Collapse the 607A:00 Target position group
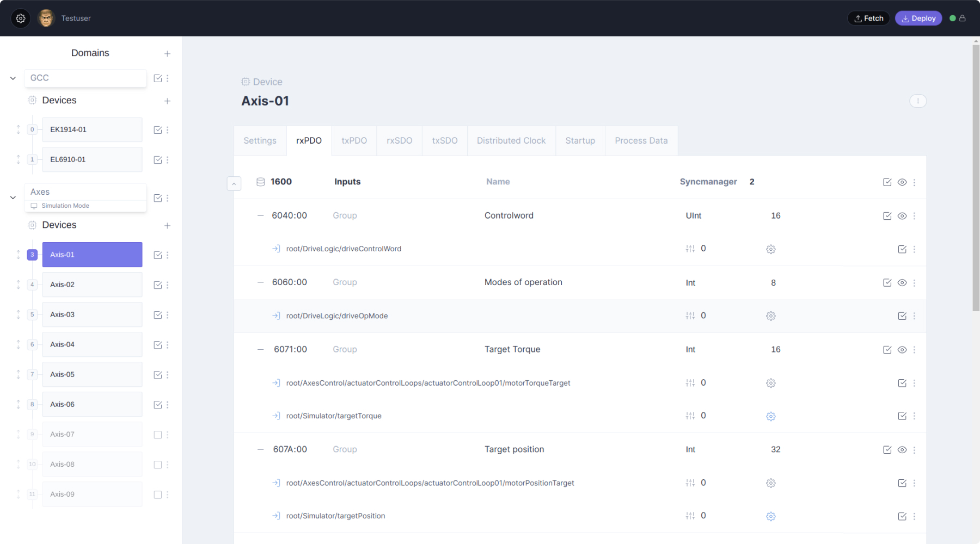 (x=261, y=449)
